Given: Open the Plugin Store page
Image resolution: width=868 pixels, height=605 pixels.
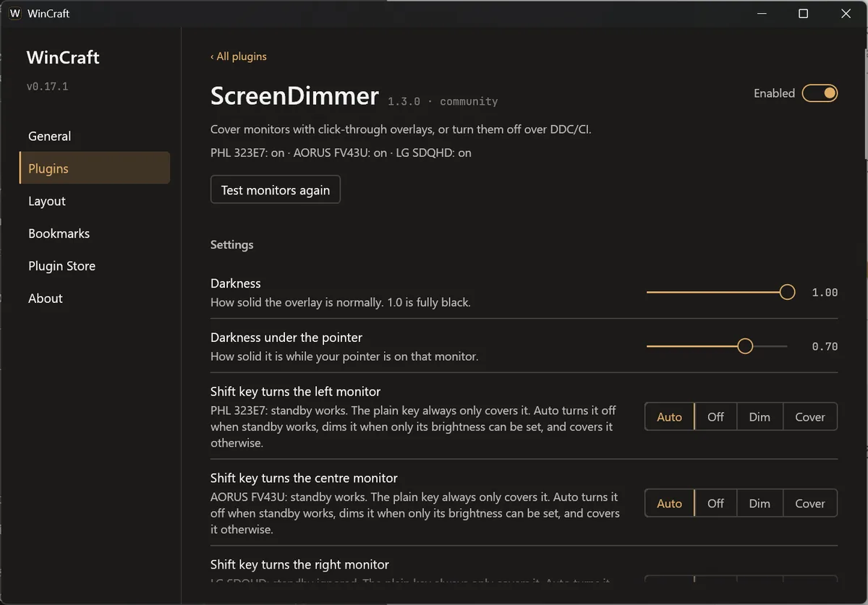Looking at the screenshot, I should (95, 266).
